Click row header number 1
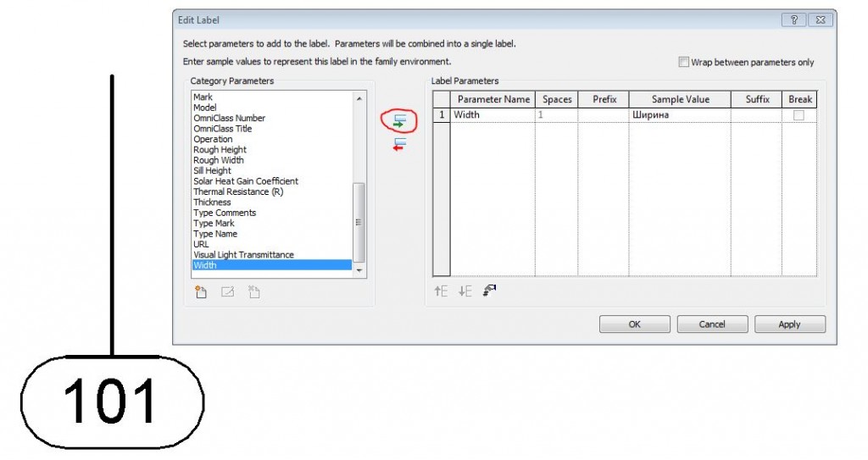 [442, 114]
